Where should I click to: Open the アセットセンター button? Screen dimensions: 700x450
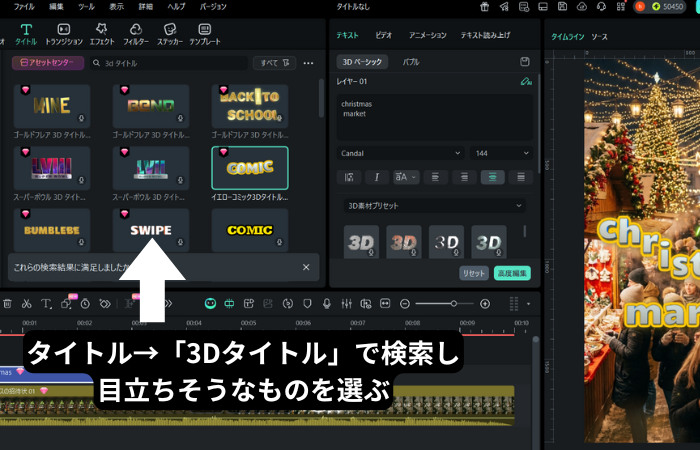point(48,62)
